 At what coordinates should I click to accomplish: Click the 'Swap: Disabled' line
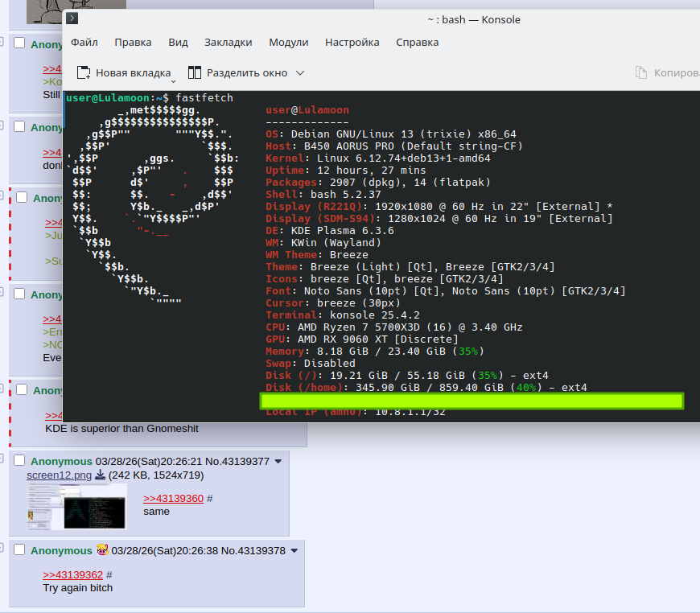pos(311,363)
